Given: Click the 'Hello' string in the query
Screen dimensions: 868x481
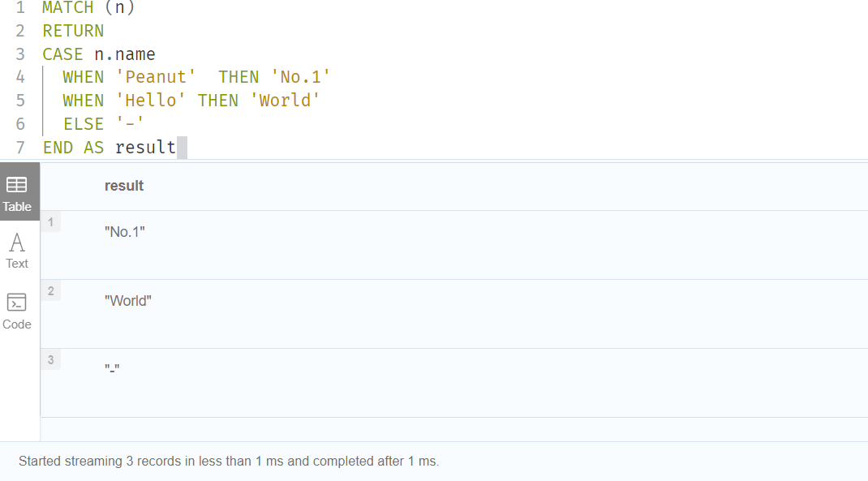Looking at the screenshot, I should tap(151, 101).
